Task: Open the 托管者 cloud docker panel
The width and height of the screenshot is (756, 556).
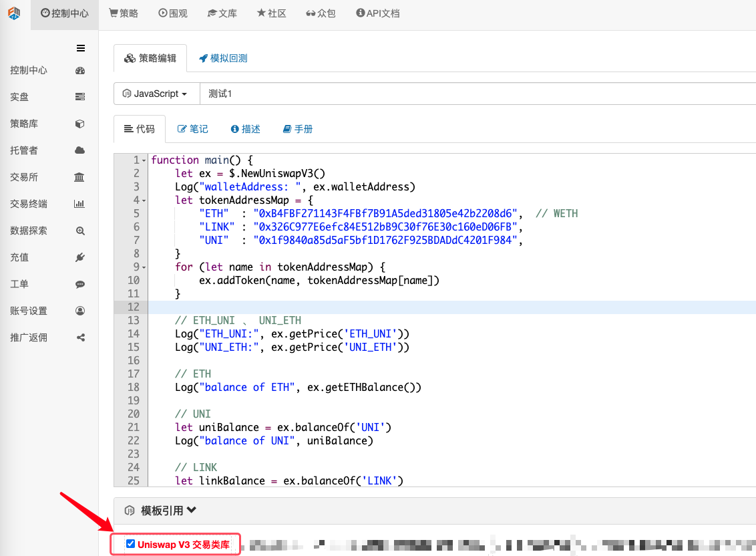Action: point(79,150)
